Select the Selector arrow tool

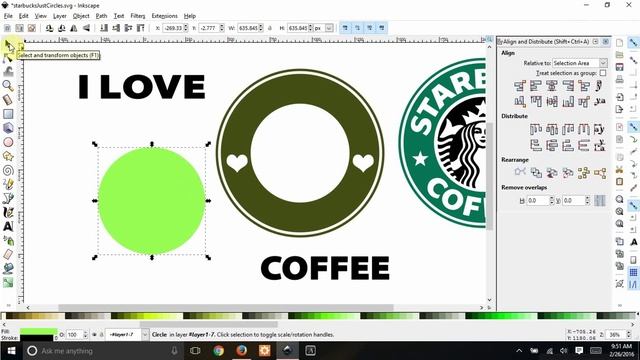click(9, 46)
